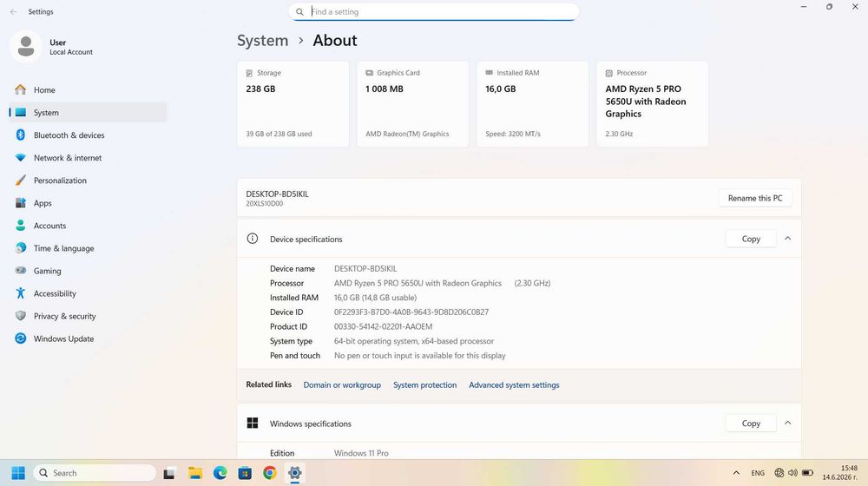
Task: Click the Accessibility figure icon
Action: (x=21, y=293)
